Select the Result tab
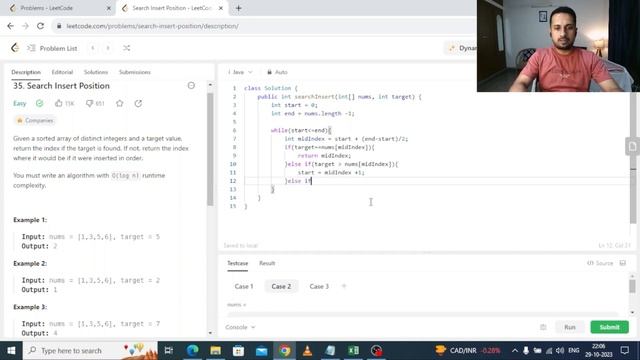This screenshot has height=360, width=640. click(x=267, y=263)
